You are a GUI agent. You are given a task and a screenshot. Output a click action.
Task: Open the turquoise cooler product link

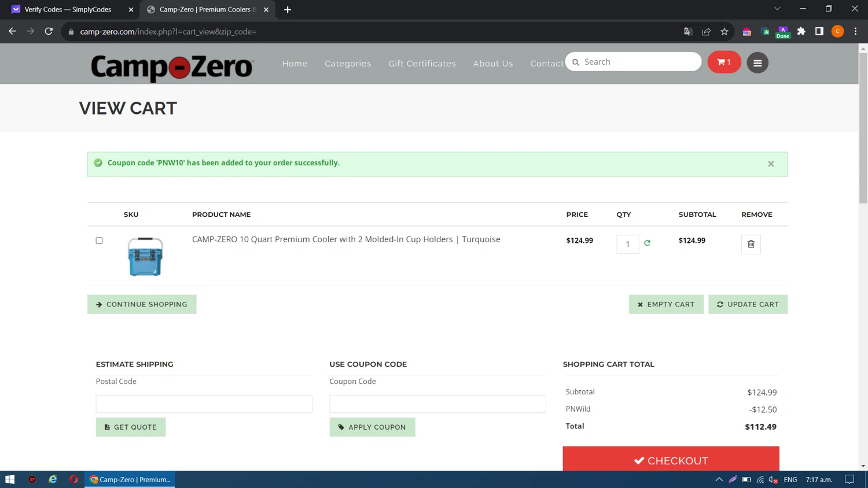point(346,239)
